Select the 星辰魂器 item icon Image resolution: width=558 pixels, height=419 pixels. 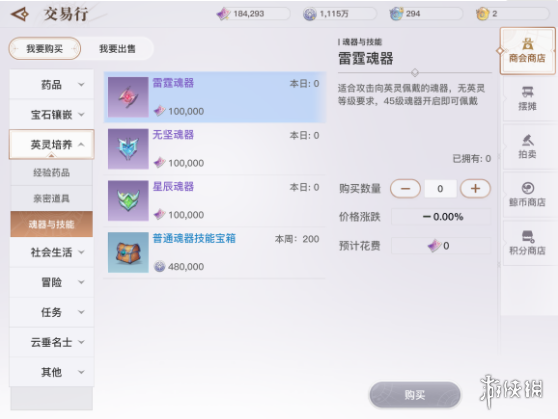pos(128,201)
